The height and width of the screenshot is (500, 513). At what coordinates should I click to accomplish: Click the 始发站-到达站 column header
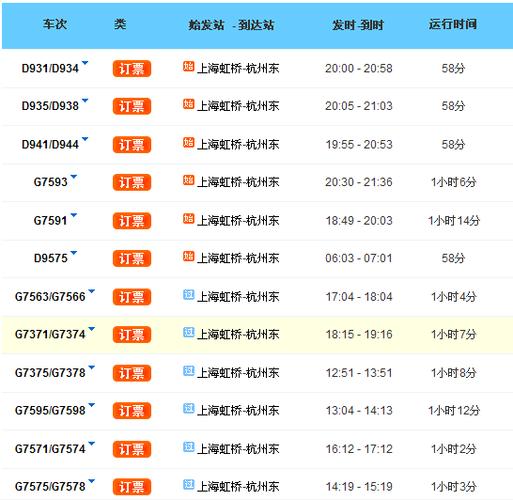click(x=231, y=25)
